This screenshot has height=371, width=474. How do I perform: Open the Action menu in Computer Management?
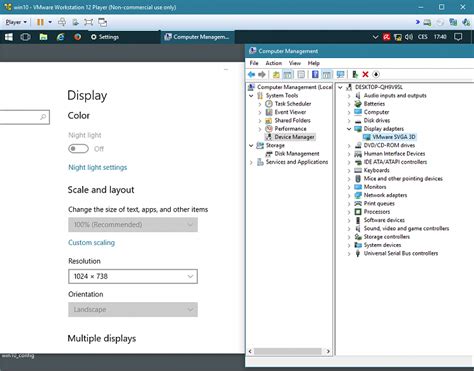(x=274, y=63)
